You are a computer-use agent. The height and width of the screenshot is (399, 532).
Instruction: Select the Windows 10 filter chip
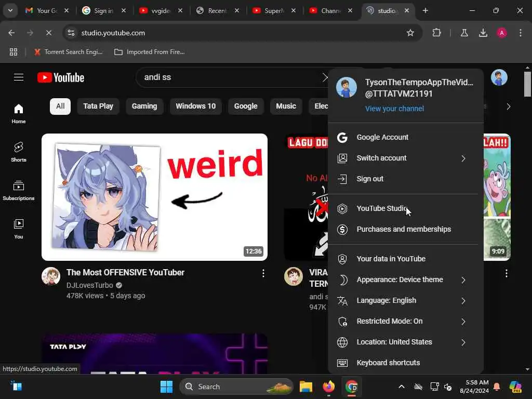pyautogui.click(x=195, y=106)
